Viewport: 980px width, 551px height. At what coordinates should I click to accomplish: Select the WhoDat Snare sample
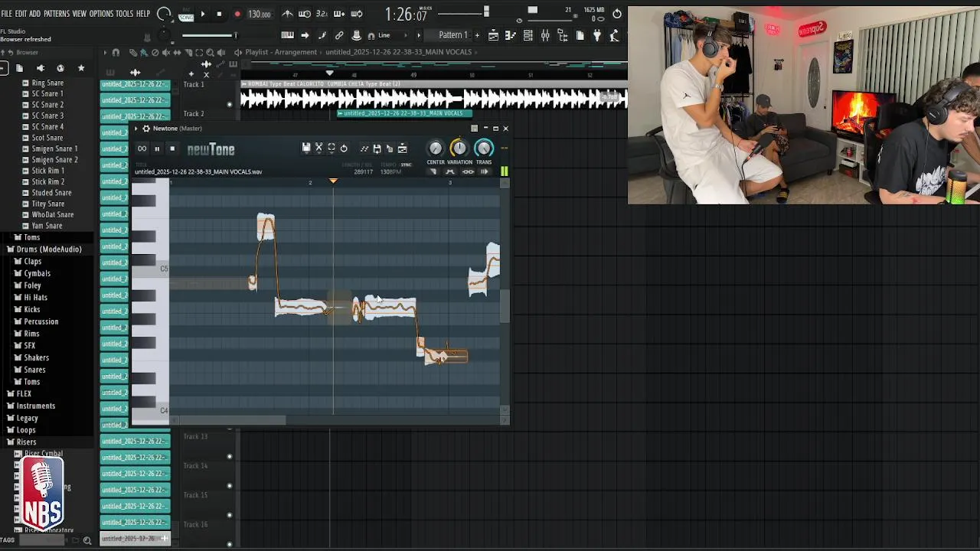[x=53, y=215]
